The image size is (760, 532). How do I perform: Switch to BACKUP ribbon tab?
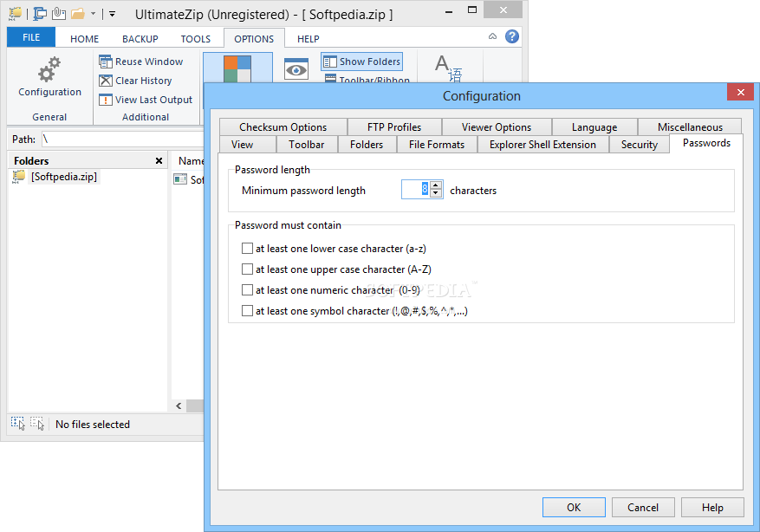click(140, 39)
